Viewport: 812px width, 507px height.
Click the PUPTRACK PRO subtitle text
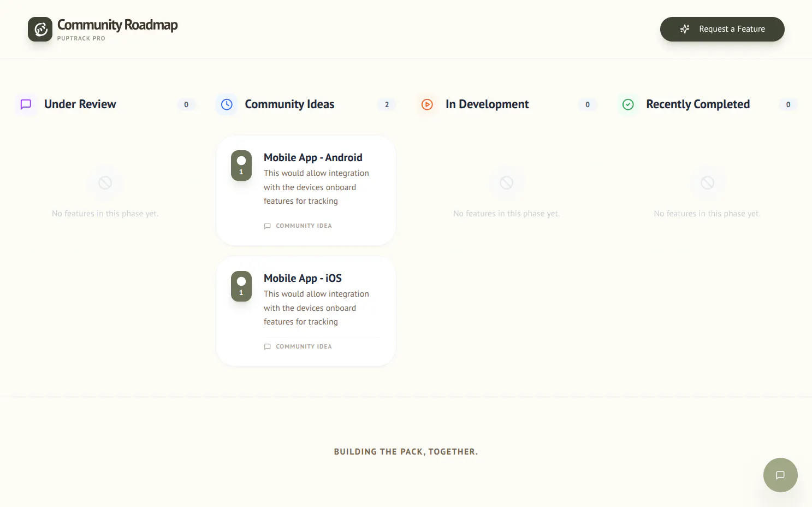[x=81, y=38]
